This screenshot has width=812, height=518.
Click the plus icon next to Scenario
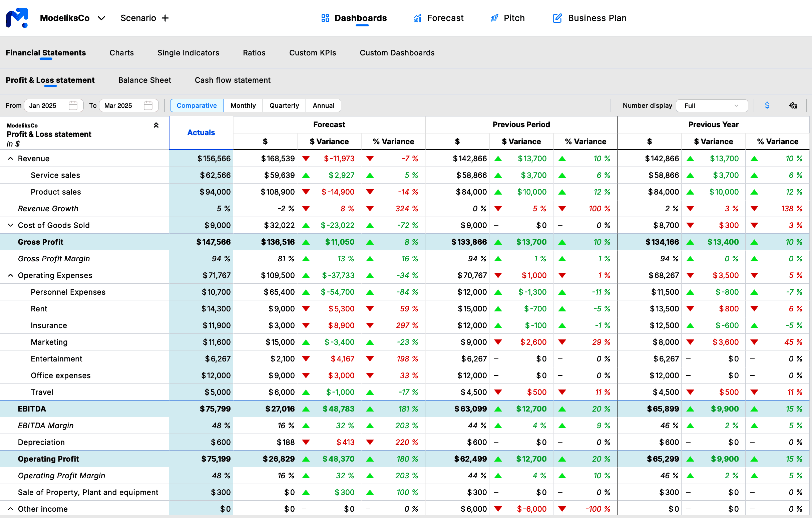click(x=165, y=18)
